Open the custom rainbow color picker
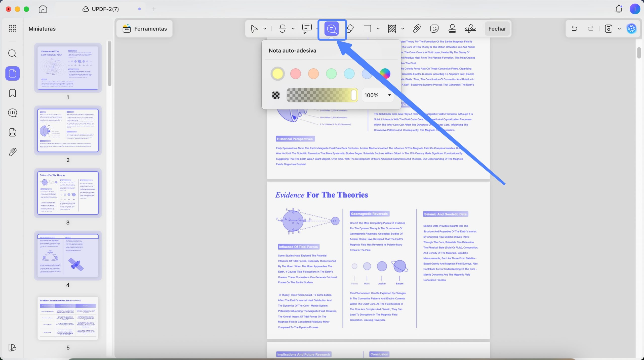 pyautogui.click(x=385, y=74)
